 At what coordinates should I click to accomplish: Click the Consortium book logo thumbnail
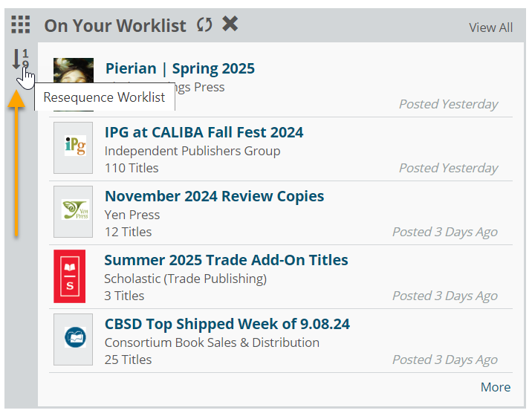click(74, 339)
